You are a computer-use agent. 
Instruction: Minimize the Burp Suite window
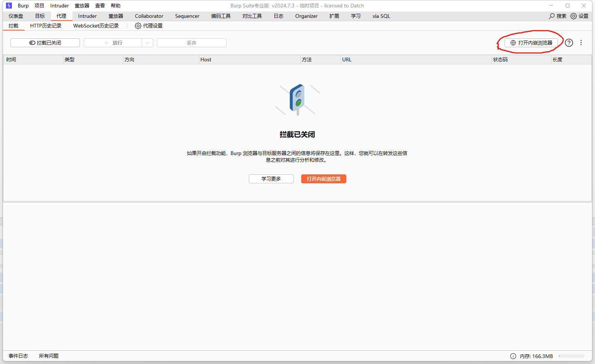[551, 6]
